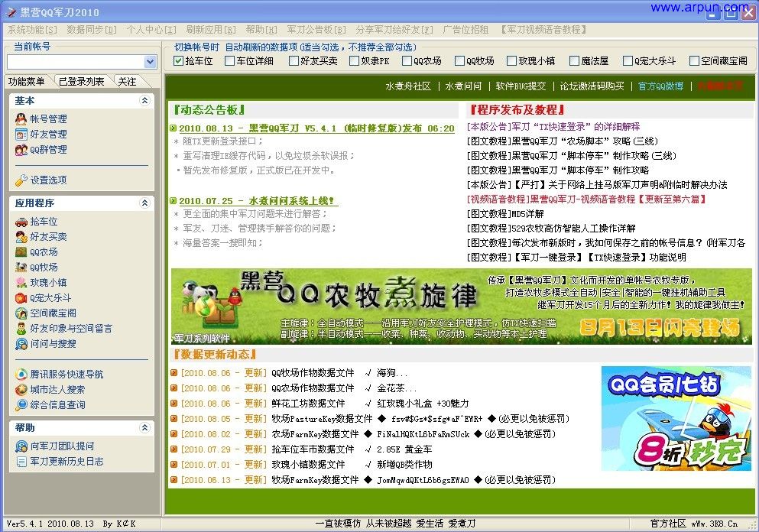This screenshot has width=759, height=532.
Task: Open the 官方QQ微博 link
Action: [x=660, y=86]
